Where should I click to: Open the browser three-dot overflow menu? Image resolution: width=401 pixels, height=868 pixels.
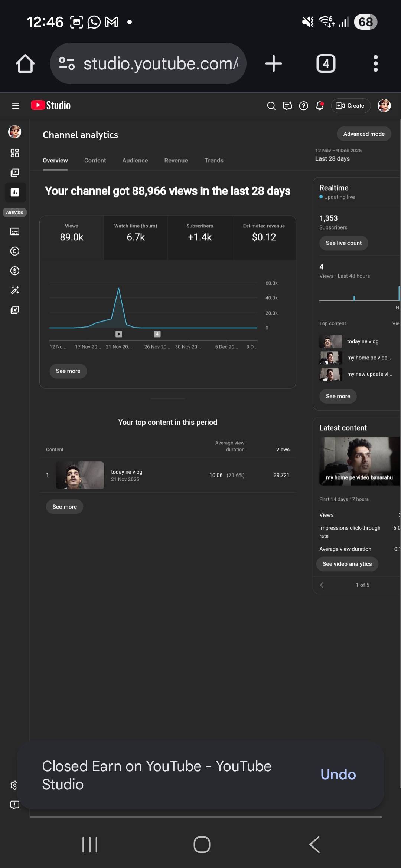375,63
